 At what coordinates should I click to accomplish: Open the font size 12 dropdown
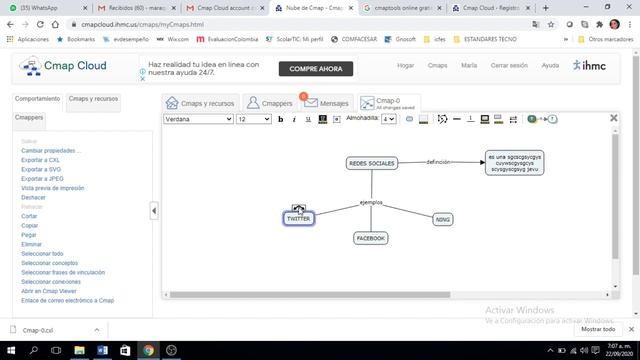click(253, 119)
